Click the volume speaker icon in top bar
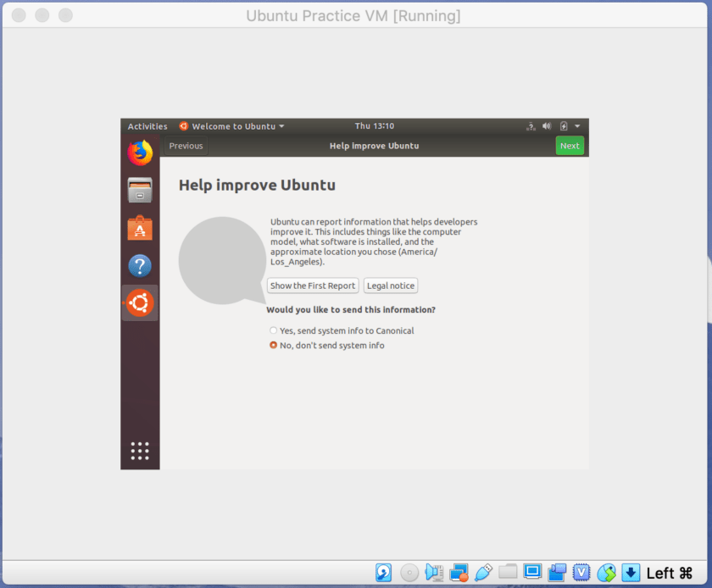Image resolution: width=712 pixels, height=588 pixels. (x=547, y=126)
